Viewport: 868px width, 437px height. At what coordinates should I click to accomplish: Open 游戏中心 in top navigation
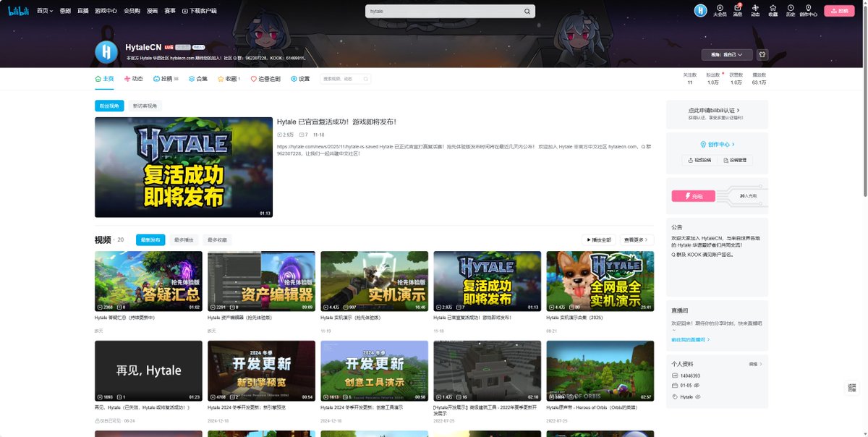pyautogui.click(x=106, y=11)
